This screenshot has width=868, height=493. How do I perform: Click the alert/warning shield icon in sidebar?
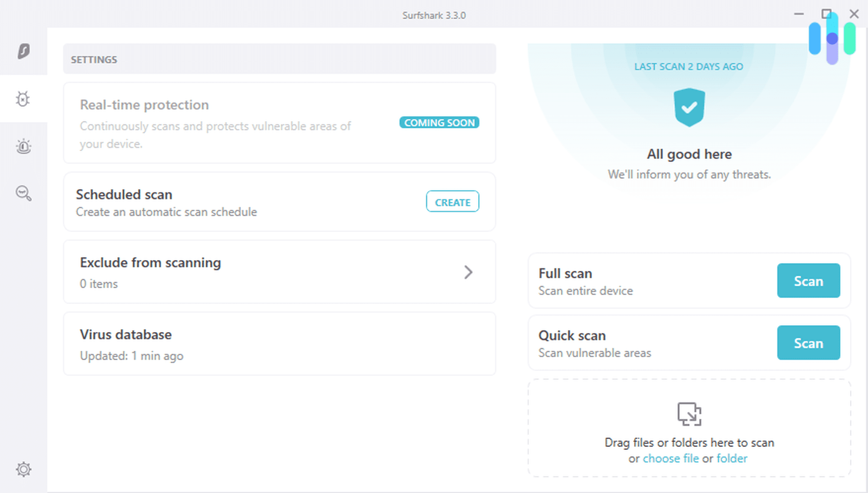click(x=23, y=146)
